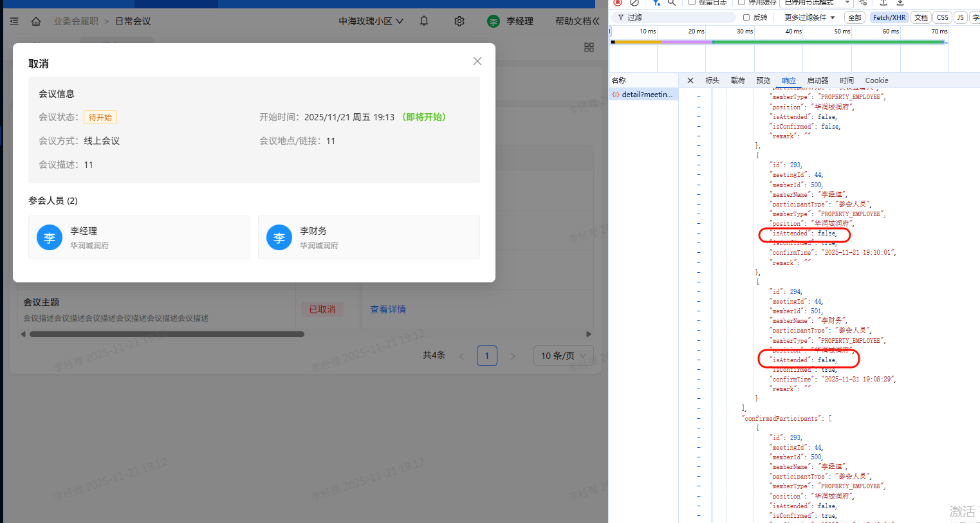Toggle the 反转 checkbox in filter bar
The image size is (980, 523).
coord(746,17)
